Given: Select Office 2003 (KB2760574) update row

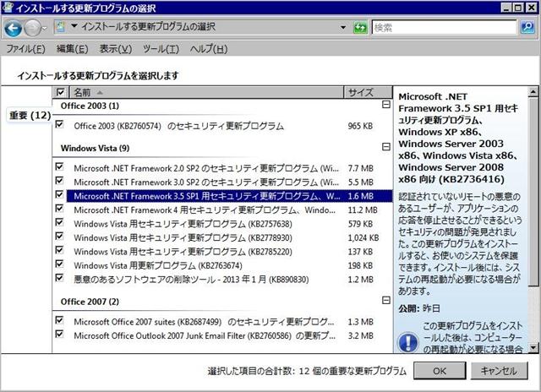Looking at the screenshot, I should pyautogui.click(x=223, y=126).
